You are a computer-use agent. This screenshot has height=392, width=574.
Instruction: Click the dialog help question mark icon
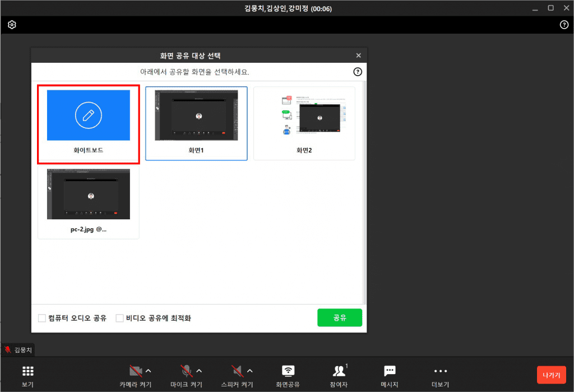(358, 72)
